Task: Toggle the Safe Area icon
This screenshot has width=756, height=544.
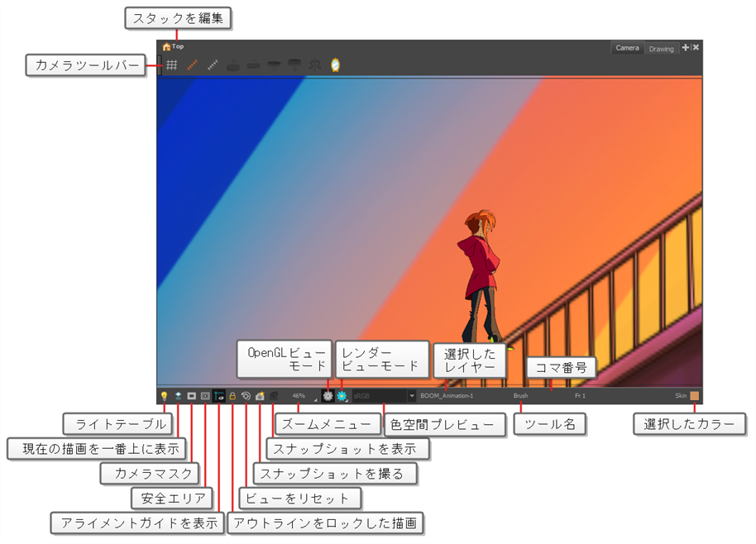Action: pos(205,396)
